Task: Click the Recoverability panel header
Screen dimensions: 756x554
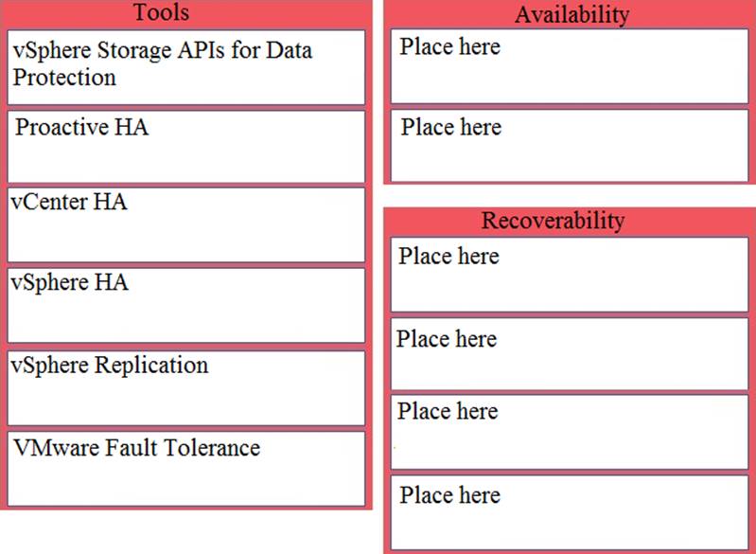Action: [554, 221]
